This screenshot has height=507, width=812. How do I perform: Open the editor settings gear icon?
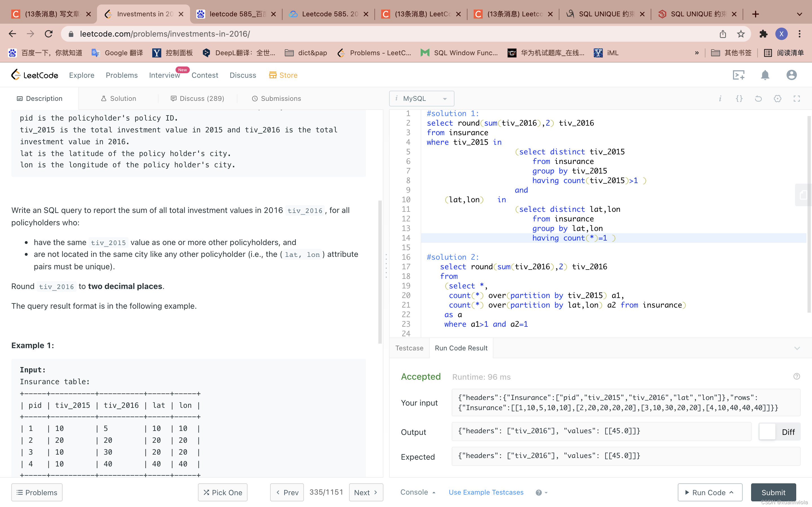(x=778, y=98)
